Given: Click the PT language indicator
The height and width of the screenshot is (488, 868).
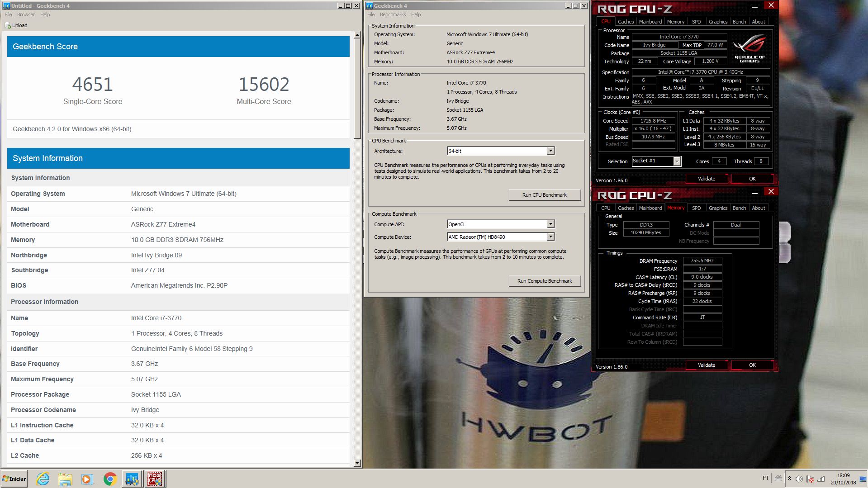Looking at the screenshot, I should [x=765, y=478].
